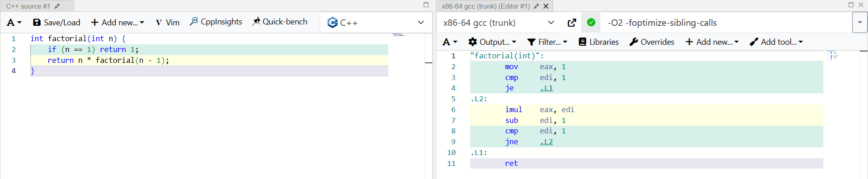Select C++ source #1 tab
The height and width of the screenshot is (179, 868).
click(28, 6)
